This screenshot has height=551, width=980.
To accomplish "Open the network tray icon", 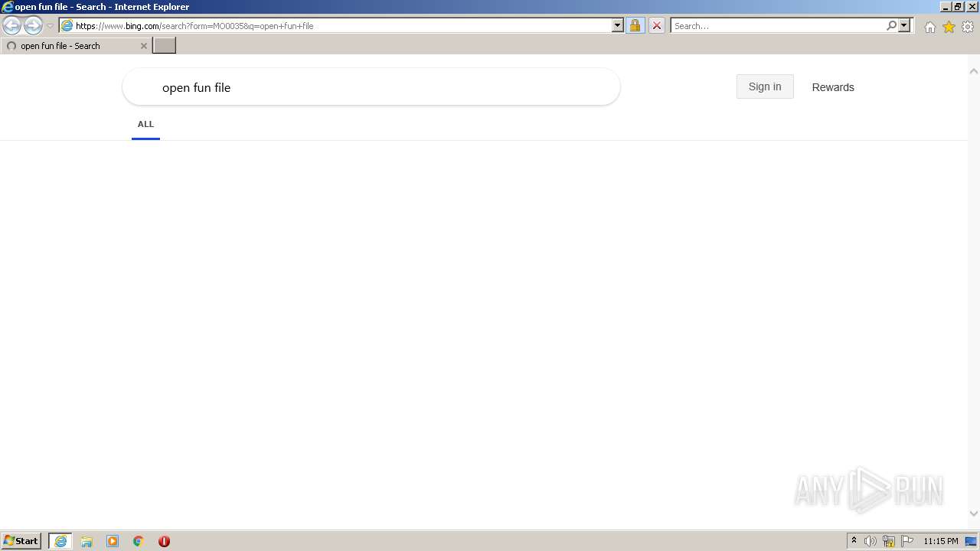I will pyautogui.click(x=889, y=541).
